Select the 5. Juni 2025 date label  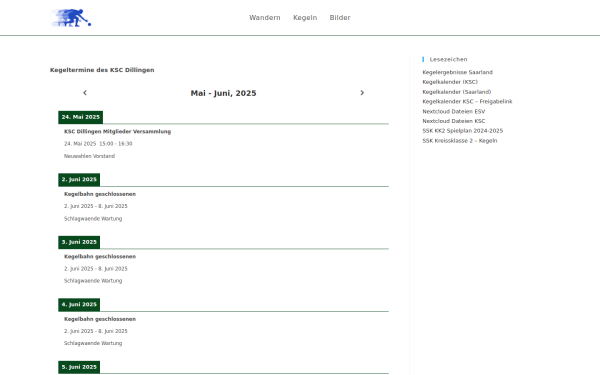79,367
